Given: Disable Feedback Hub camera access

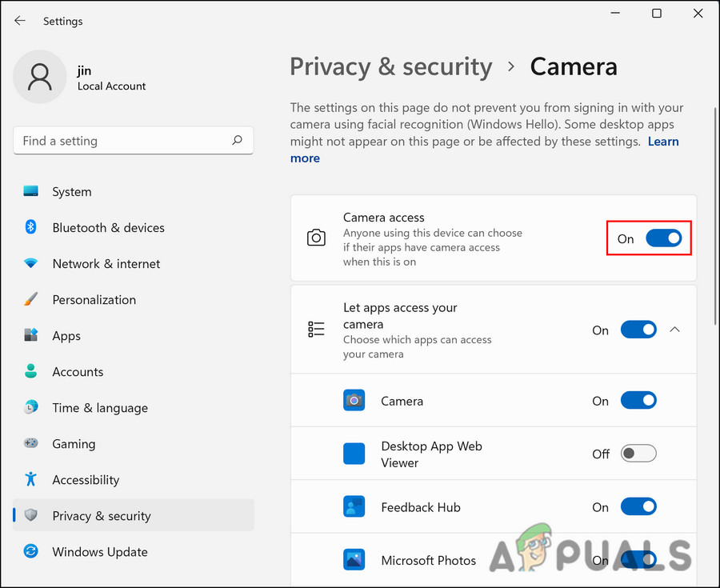Looking at the screenshot, I should click(x=638, y=507).
